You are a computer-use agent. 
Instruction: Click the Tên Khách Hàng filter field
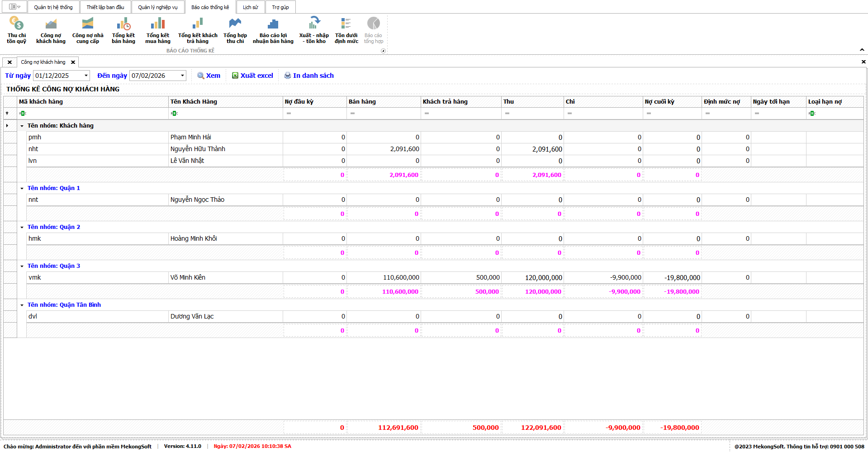click(226, 113)
